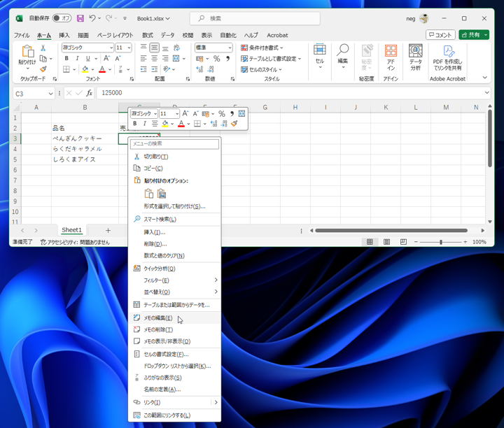Toggle AutoSave switch
The height and width of the screenshot is (428, 504).
62,18
